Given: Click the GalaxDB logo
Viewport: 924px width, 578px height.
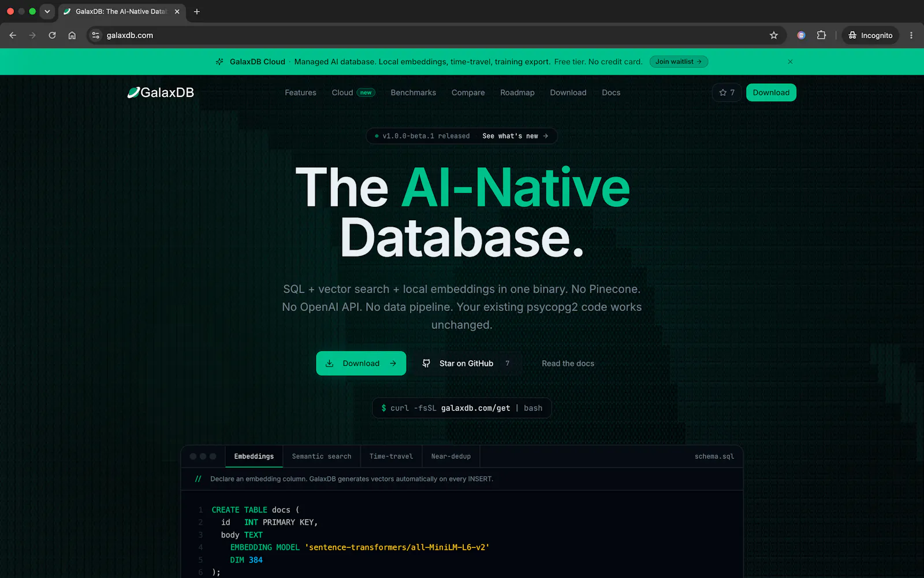Looking at the screenshot, I should click(x=161, y=92).
